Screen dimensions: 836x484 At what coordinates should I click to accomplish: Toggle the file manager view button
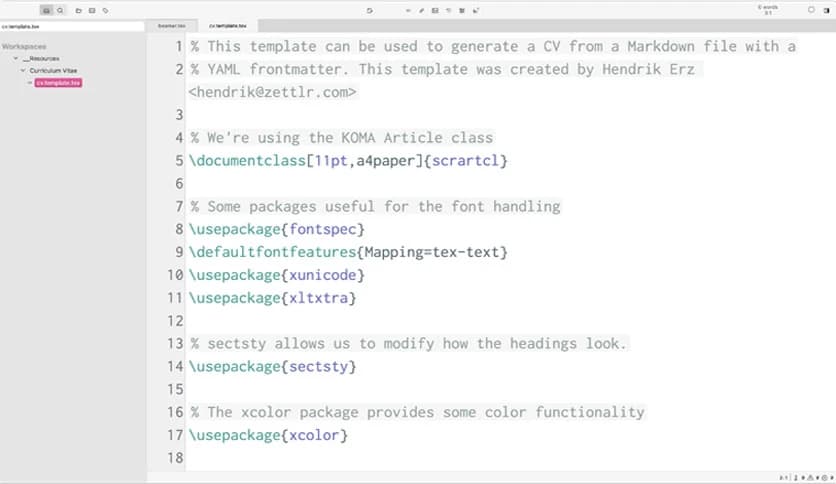(x=46, y=10)
